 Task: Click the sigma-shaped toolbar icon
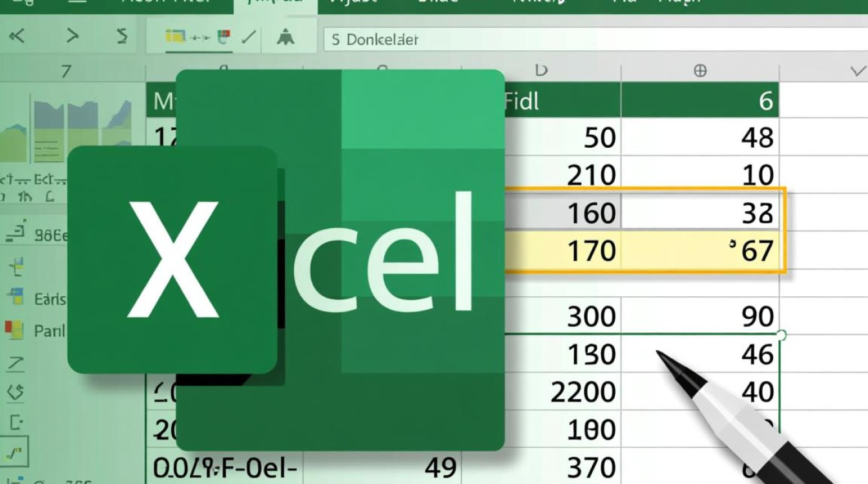pyautogui.click(x=122, y=36)
